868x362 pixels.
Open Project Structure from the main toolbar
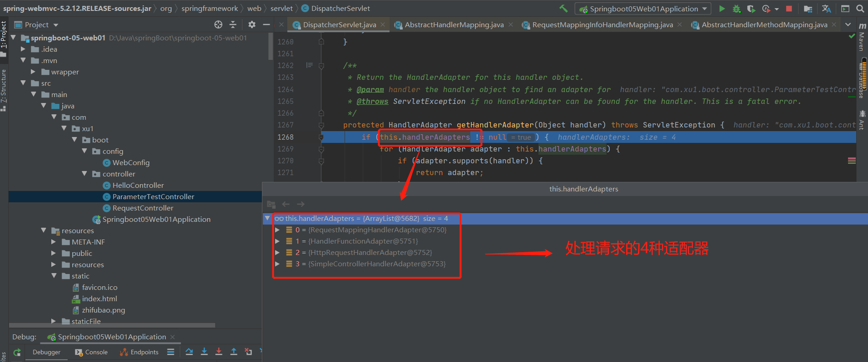pos(808,8)
